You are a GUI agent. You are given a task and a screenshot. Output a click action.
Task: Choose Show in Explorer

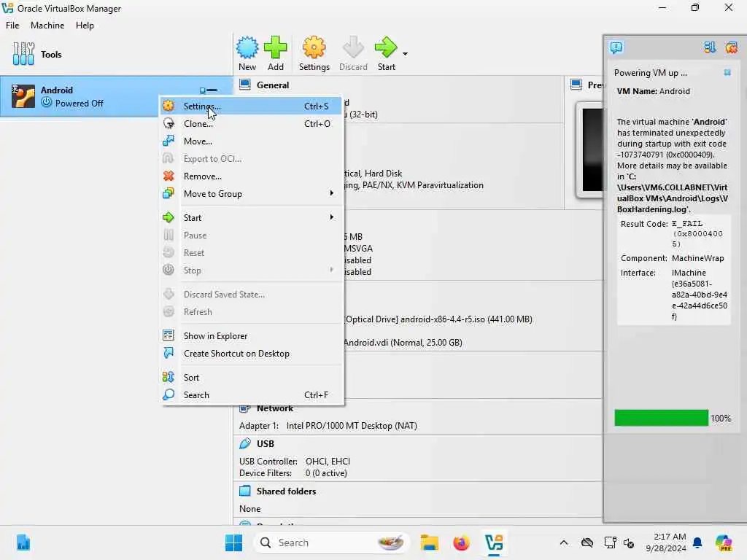pos(252,335)
